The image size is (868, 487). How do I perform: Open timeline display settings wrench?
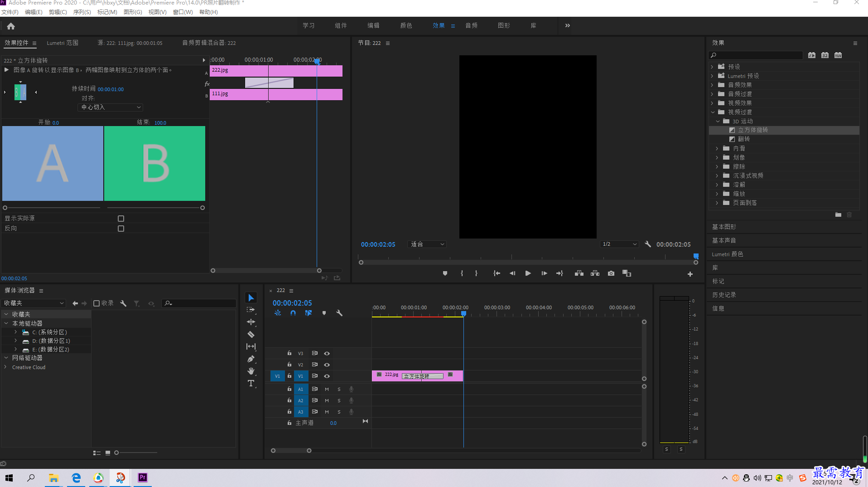339,313
